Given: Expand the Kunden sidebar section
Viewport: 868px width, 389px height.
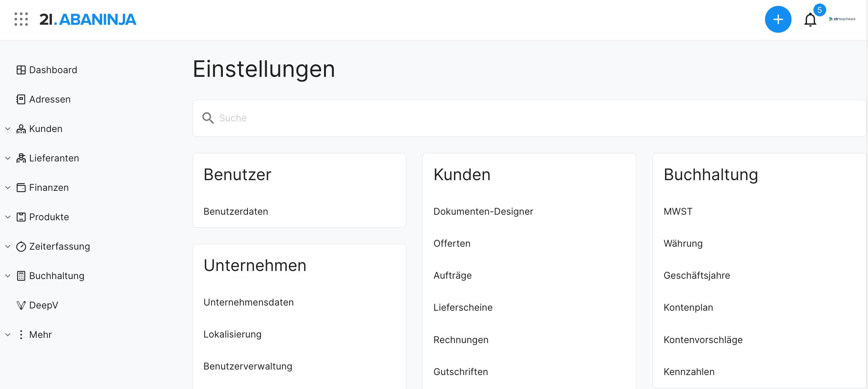Looking at the screenshot, I should pos(8,129).
